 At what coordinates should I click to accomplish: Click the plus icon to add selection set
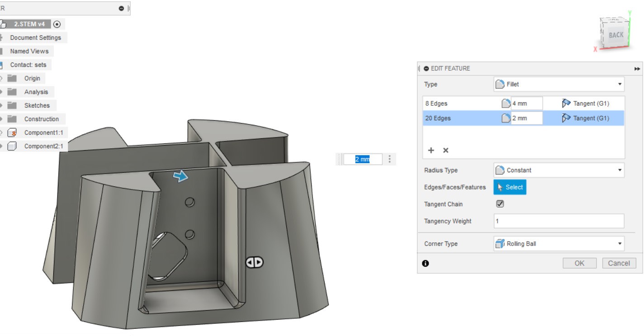(x=431, y=150)
